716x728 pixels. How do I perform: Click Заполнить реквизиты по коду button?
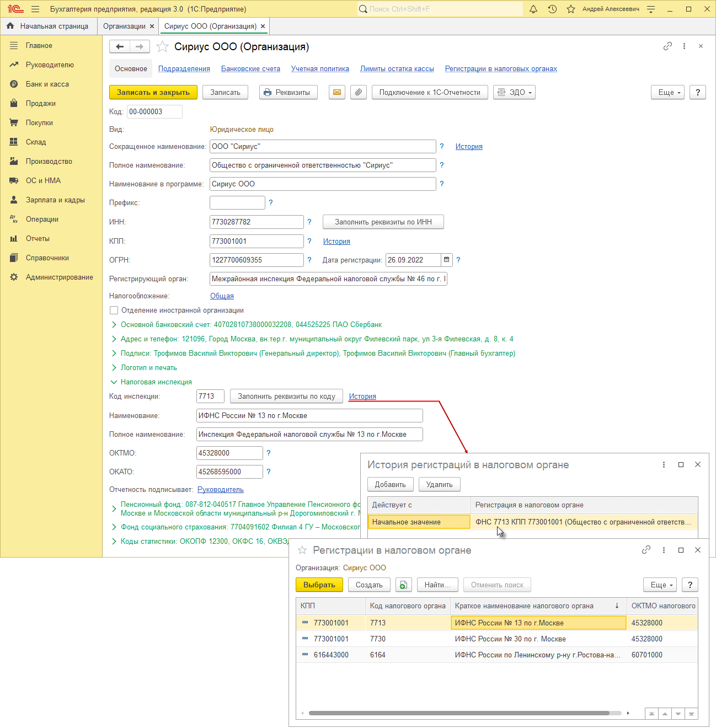click(x=286, y=397)
